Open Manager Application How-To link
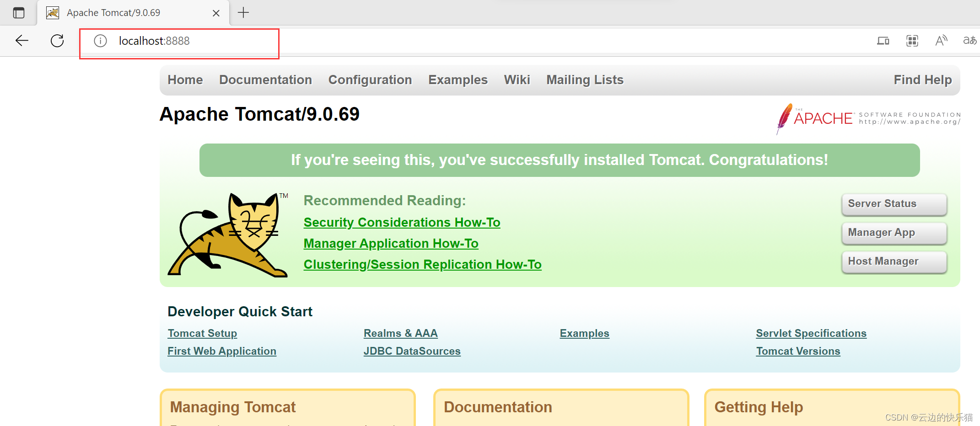Image resolution: width=980 pixels, height=426 pixels. click(391, 243)
